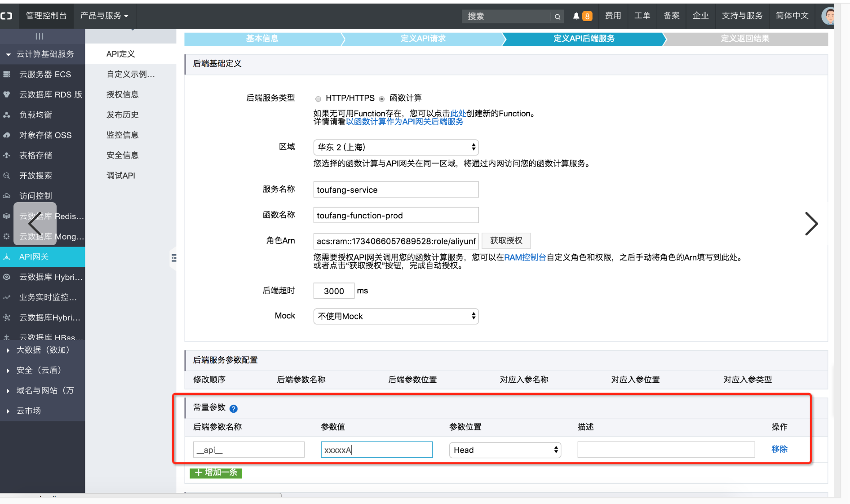Click the search magnifier icon
Screen dimensions: 850x504
[x=557, y=17]
